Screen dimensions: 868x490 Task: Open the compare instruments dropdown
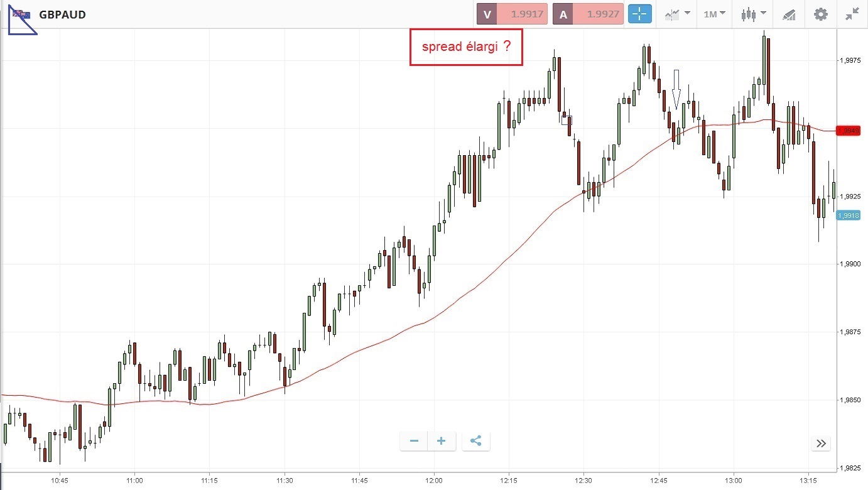coord(678,14)
